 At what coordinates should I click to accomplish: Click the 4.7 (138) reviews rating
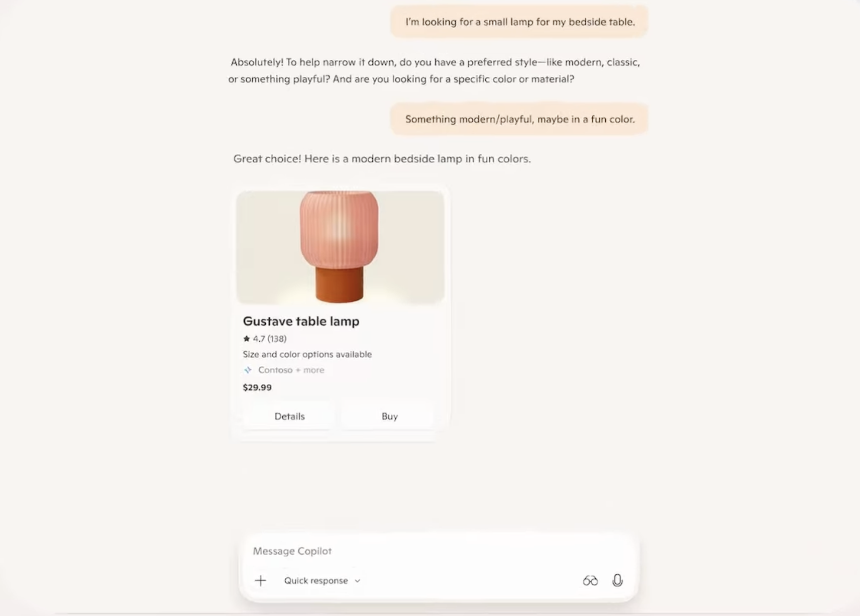(x=270, y=339)
